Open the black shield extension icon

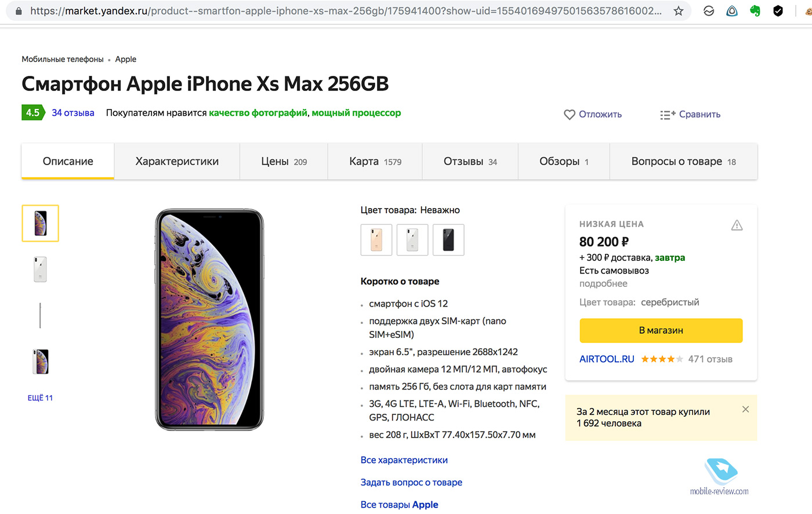(x=778, y=11)
